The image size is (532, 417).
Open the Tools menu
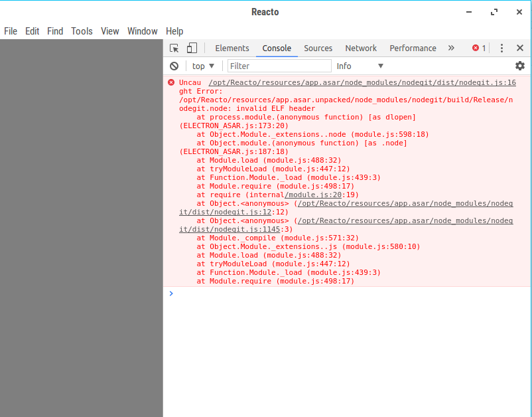click(82, 31)
